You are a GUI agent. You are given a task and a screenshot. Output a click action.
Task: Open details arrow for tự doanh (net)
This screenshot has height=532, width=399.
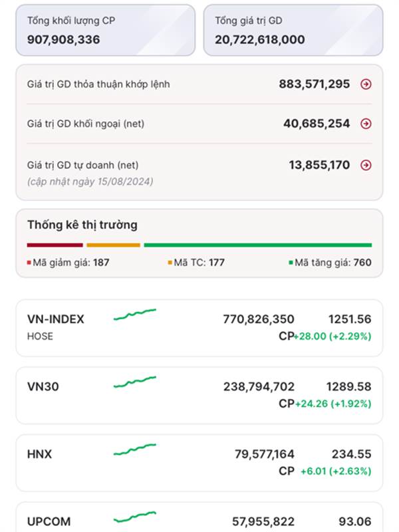click(366, 165)
